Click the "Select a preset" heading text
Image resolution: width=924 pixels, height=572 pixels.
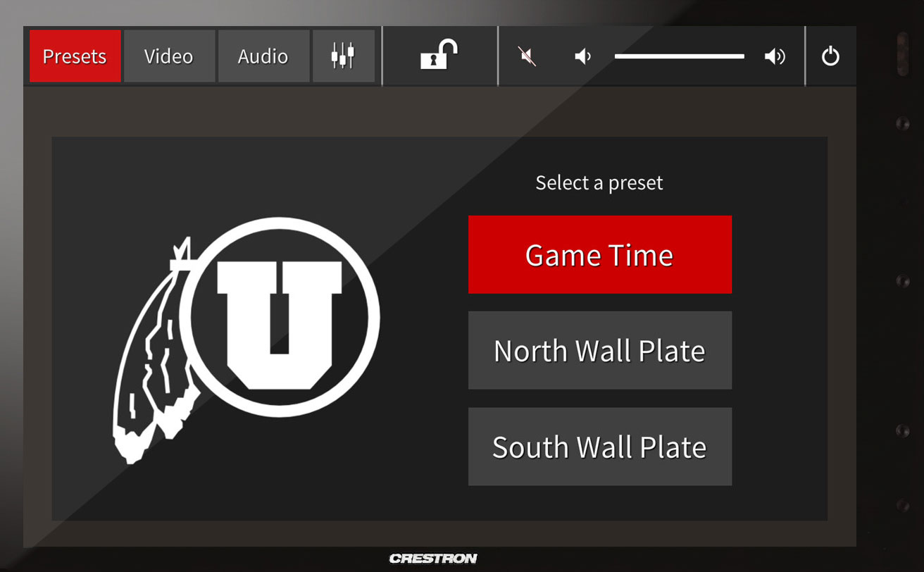click(599, 183)
